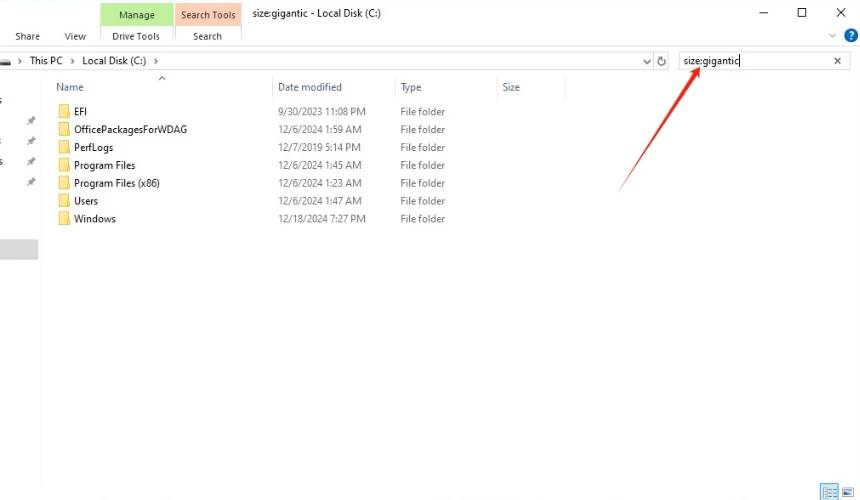Click the EFI folder icon
860x500 pixels.
64,112
